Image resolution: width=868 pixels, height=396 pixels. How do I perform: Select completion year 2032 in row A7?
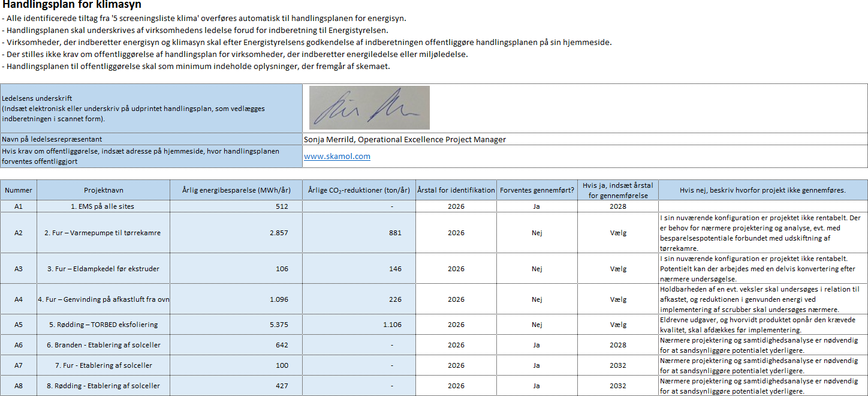pos(618,365)
